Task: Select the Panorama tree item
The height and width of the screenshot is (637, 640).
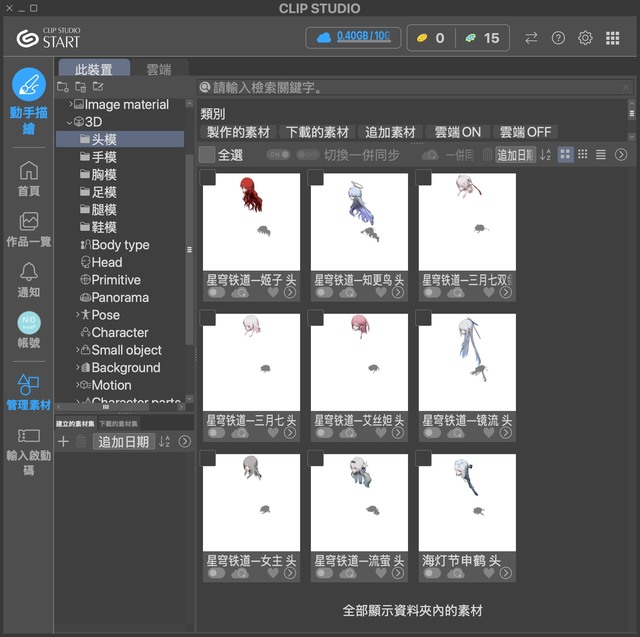Action: coord(120,297)
